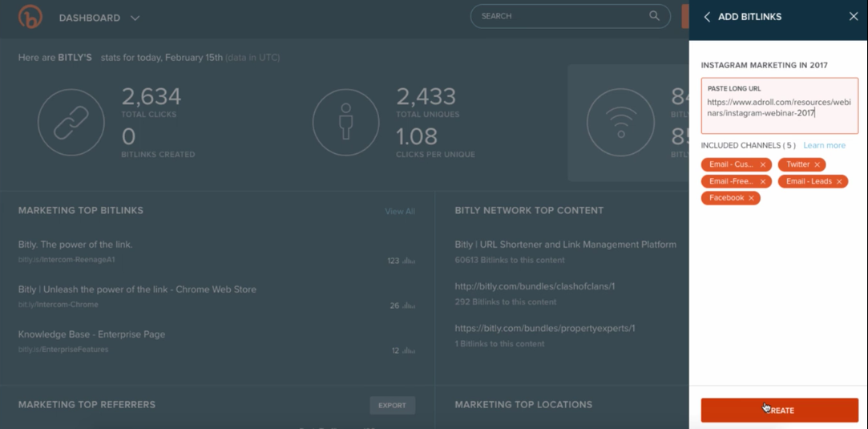This screenshot has height=429, width=868.
Task: Click the 0 bitlinks created value
Action: point(128,137)
